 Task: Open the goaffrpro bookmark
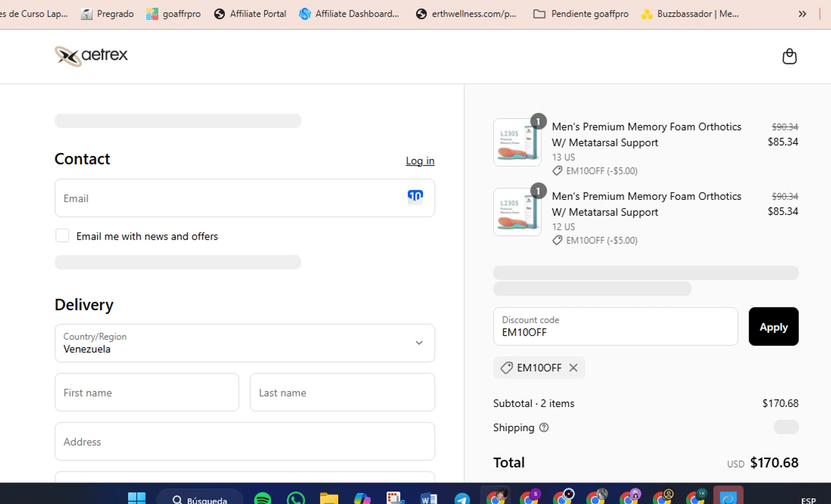(x=173, y=14)
